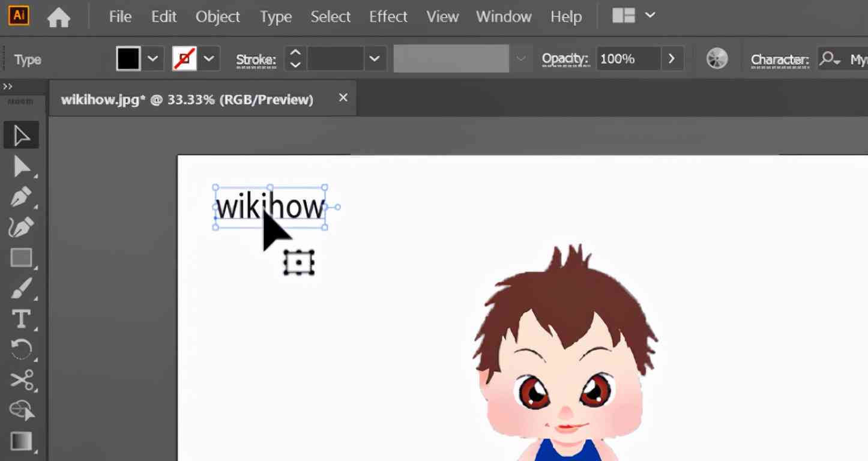868x461 pixels.
Task: Click the Recolor Artwork wheel icon
Action: click(717, 59)
